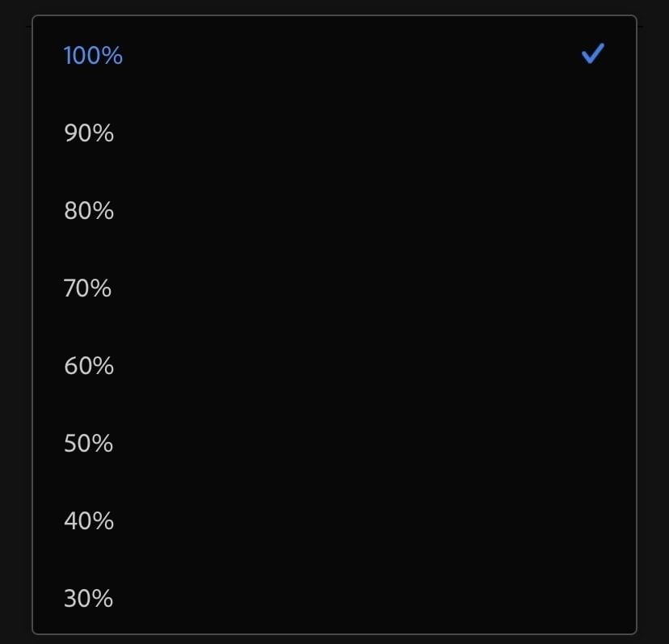Click the 40% list entry
This screenshot has height=644, width=669.
[x=334, y=521]
